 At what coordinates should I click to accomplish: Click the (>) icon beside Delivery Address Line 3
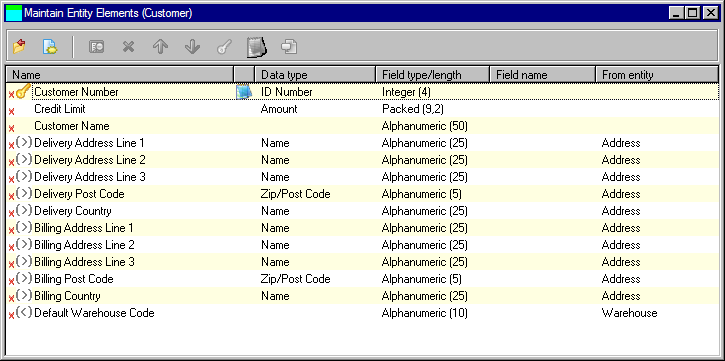click(x=24, y=177)
